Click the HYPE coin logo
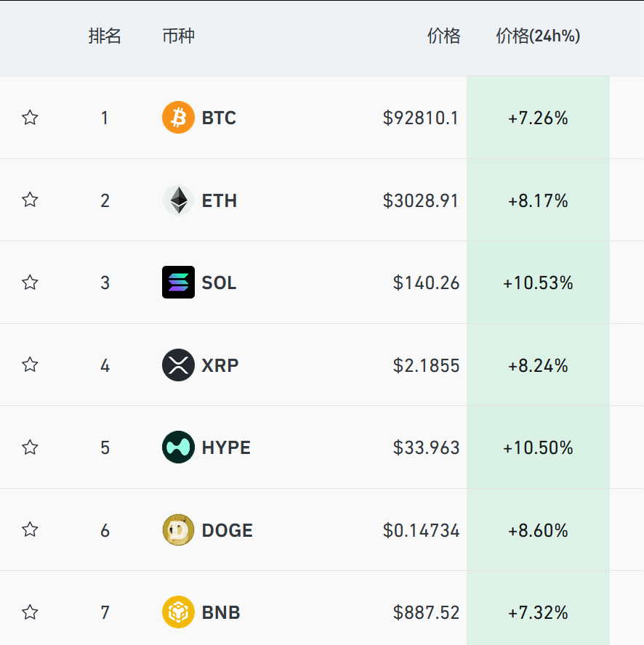 coord(178,447)
